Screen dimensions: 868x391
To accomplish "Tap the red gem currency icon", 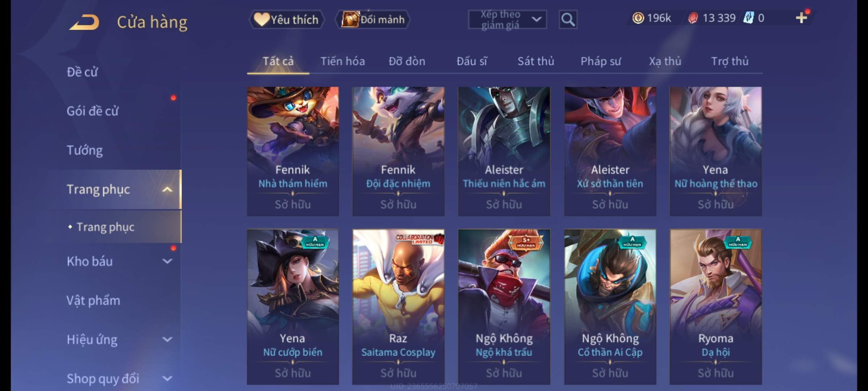I will [x=693, y=18].
